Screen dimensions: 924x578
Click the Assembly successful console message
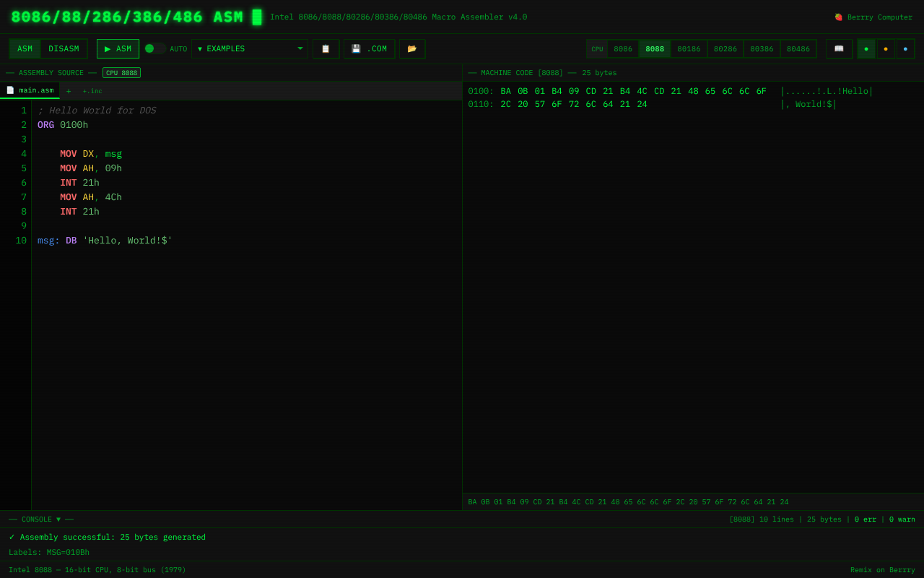point(107,537)
